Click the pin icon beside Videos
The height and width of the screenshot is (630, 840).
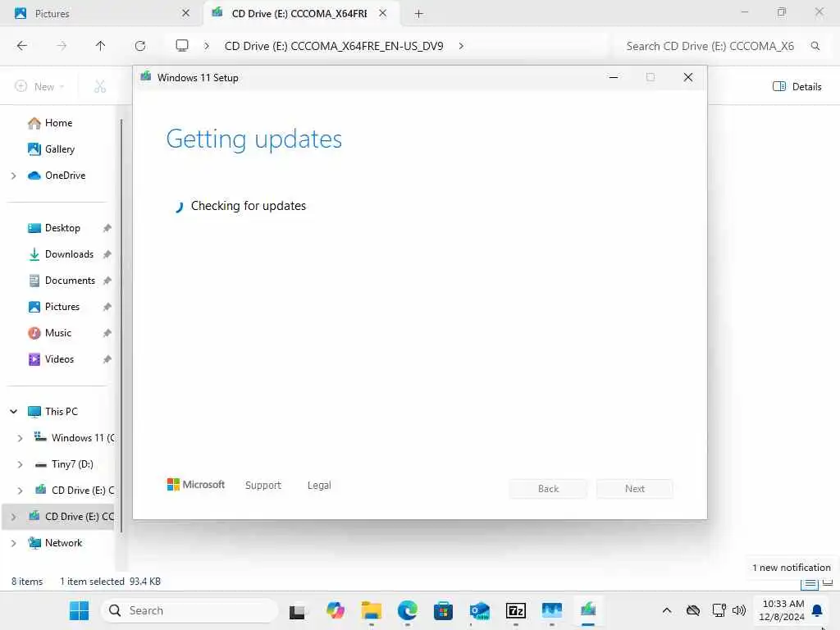coord(107,359)
